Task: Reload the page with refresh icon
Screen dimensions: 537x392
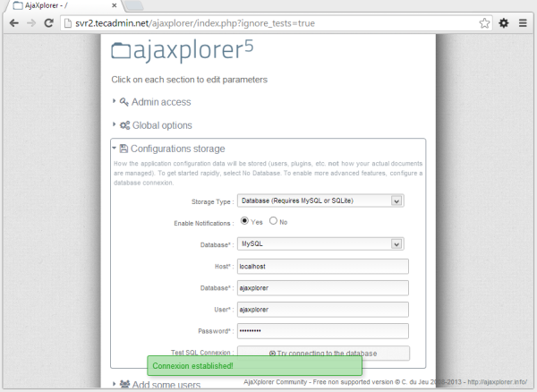Action: point(50,22)
